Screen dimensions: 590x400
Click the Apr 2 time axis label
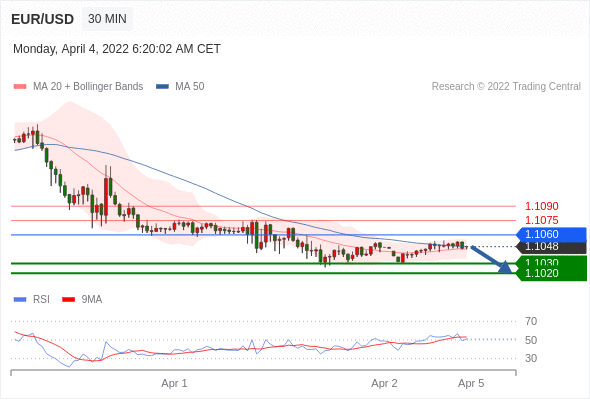[384, 383]
